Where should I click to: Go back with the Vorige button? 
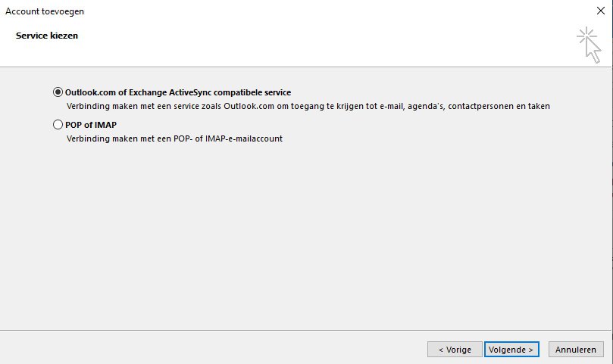coord(454,350)
